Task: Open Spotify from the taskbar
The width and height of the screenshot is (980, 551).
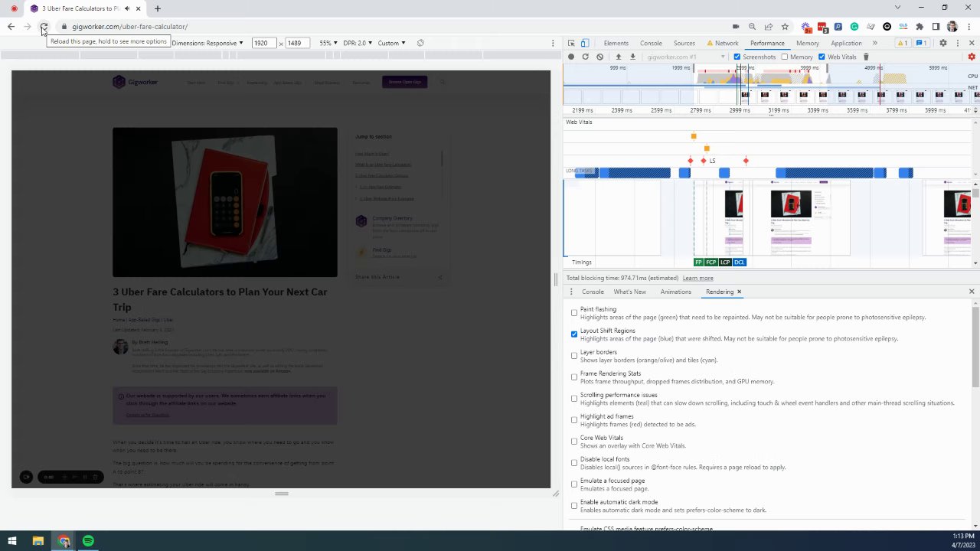Action: [89, 541]
